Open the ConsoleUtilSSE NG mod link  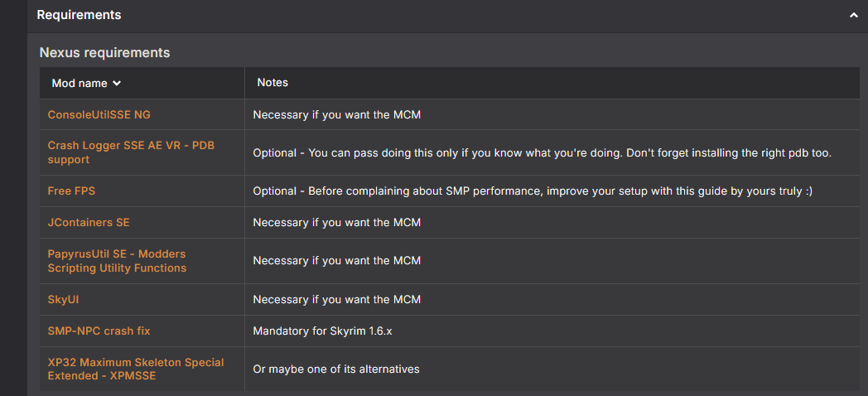[x=99, y=114]
